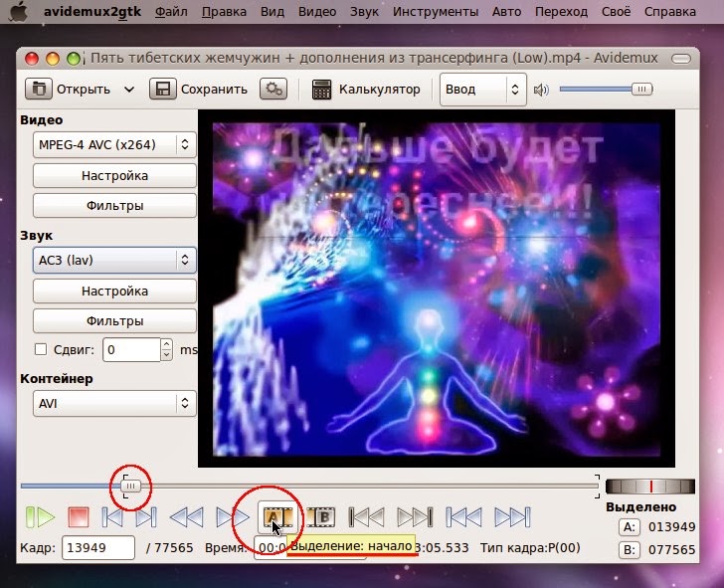Click Настройка under Звук
Image resolution: width=724 pixels, height=588 pixels.
114,291
